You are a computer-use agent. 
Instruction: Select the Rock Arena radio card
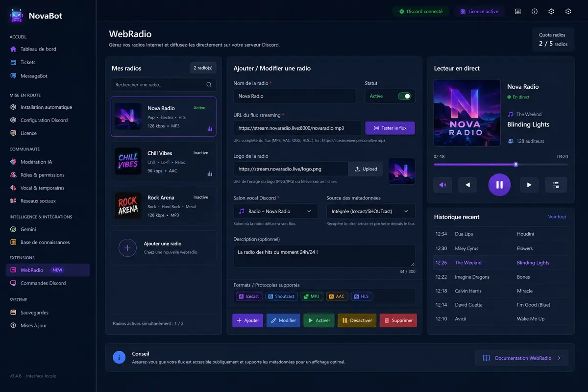164,206
